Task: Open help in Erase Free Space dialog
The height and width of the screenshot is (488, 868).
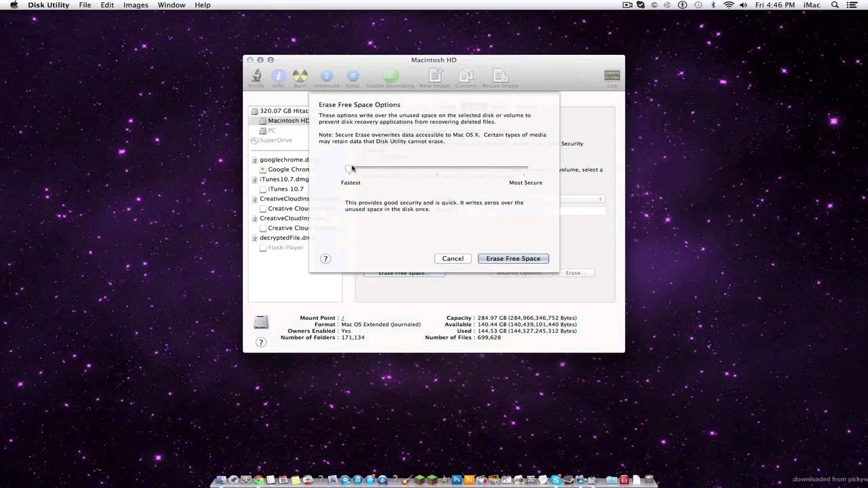Action: pos(325,258)
